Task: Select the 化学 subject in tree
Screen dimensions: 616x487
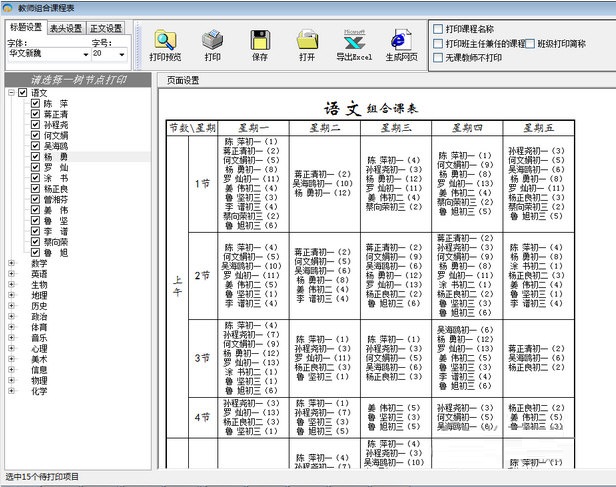Action: [x=39, y=392]
